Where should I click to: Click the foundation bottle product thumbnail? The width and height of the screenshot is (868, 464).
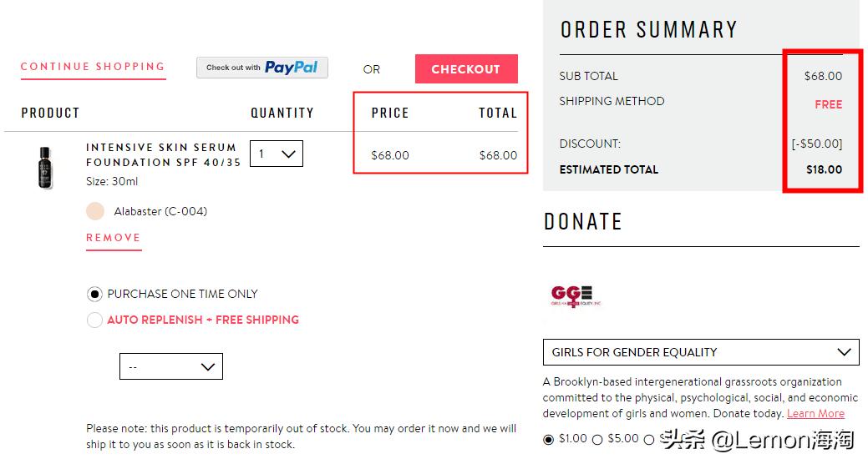point(43,168)
